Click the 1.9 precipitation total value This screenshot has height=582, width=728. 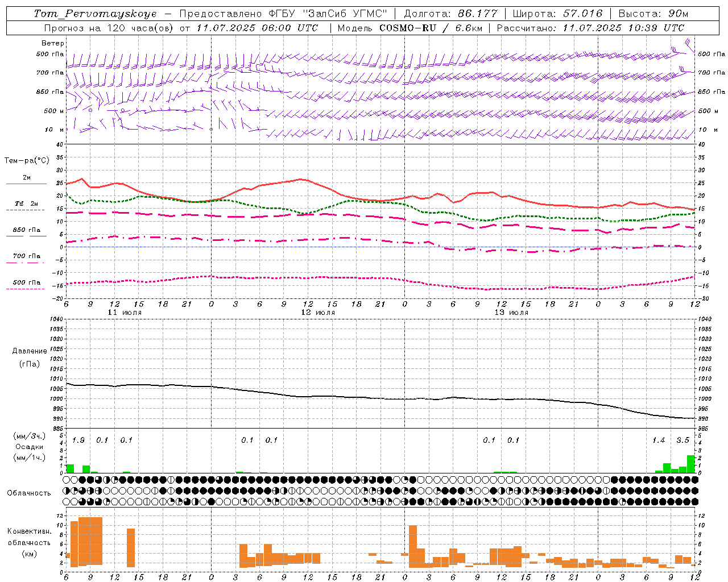[x=78, y=440]
